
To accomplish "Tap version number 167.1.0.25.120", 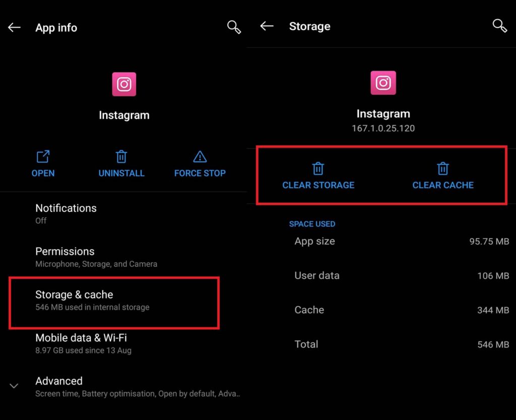I will [x=383, y=129].
